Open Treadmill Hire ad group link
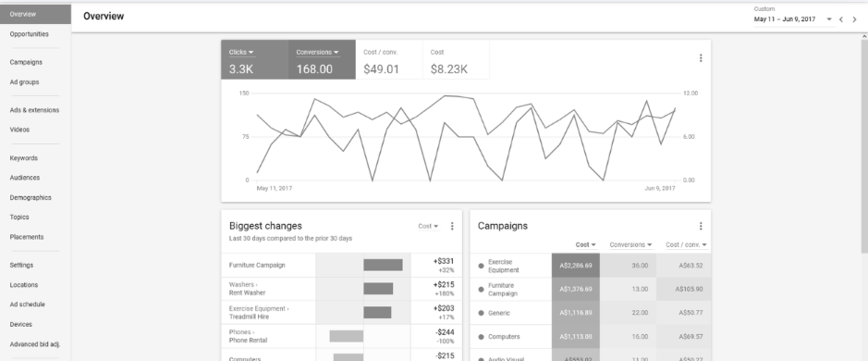The height and width of the screenshot is (361, 868). pos(249,317)
